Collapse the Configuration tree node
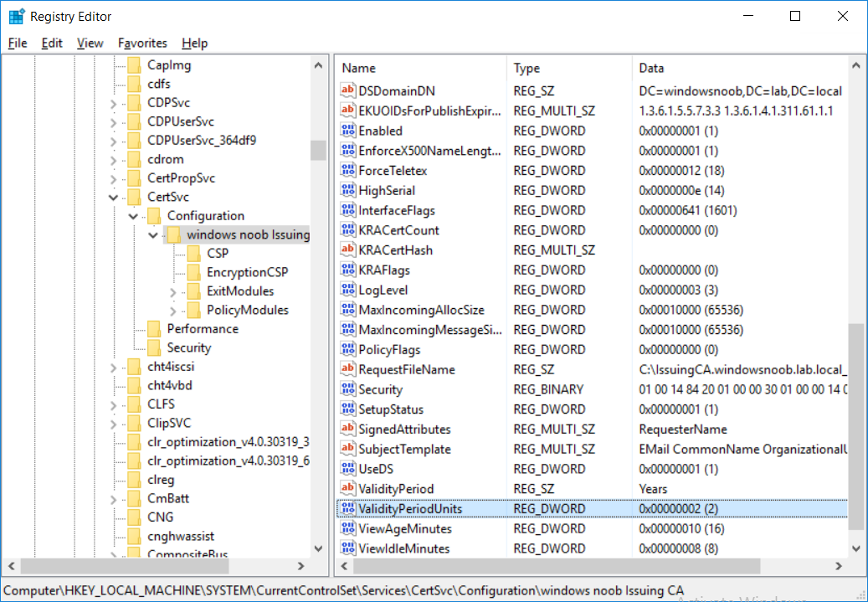Image resolution: width=868 pixels, height=602 pixels. click(133, 216)
